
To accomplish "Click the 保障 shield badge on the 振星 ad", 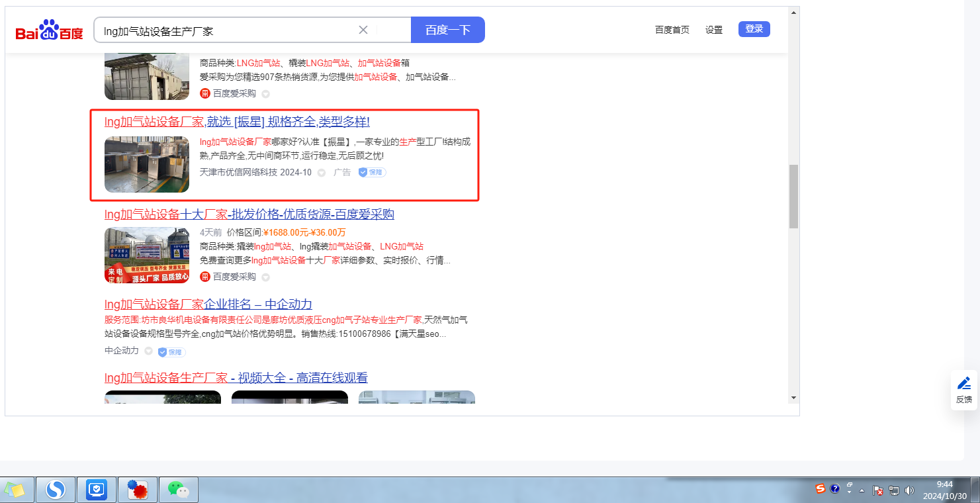I will [x=372, y=172].
